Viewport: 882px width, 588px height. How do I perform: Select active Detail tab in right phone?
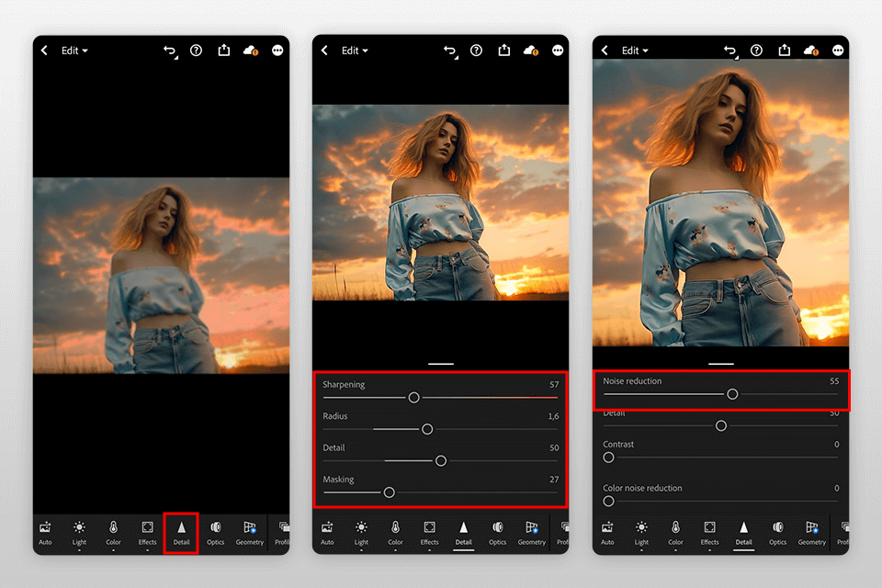pos(743,535)
